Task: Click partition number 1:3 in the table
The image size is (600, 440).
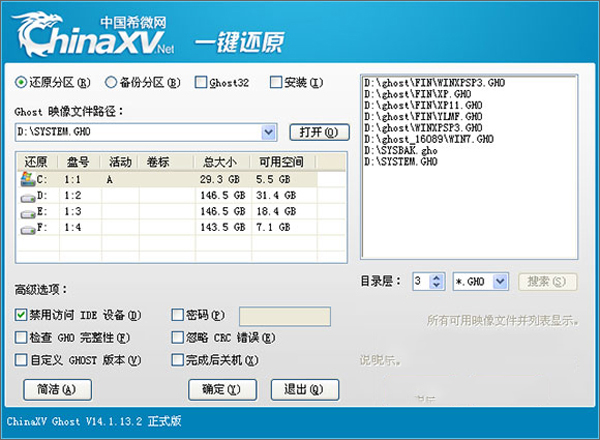Action: [72, 212]
